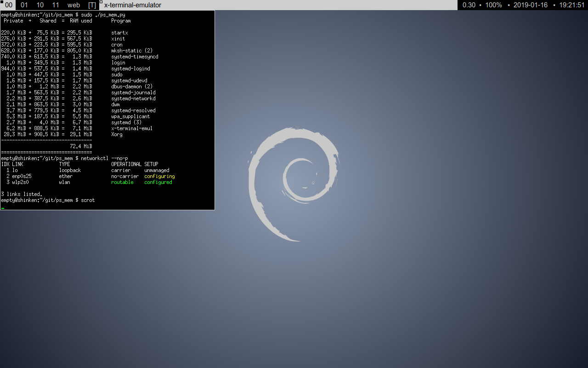Select the mksh-static (2) row
588x368 pixels.
click(77, 51)
